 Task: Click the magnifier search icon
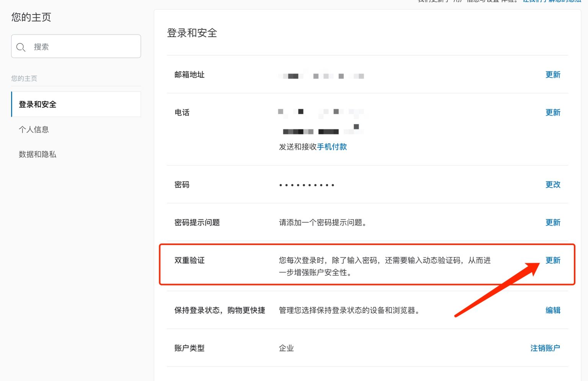pyautogui.click(x=21, y=47)
